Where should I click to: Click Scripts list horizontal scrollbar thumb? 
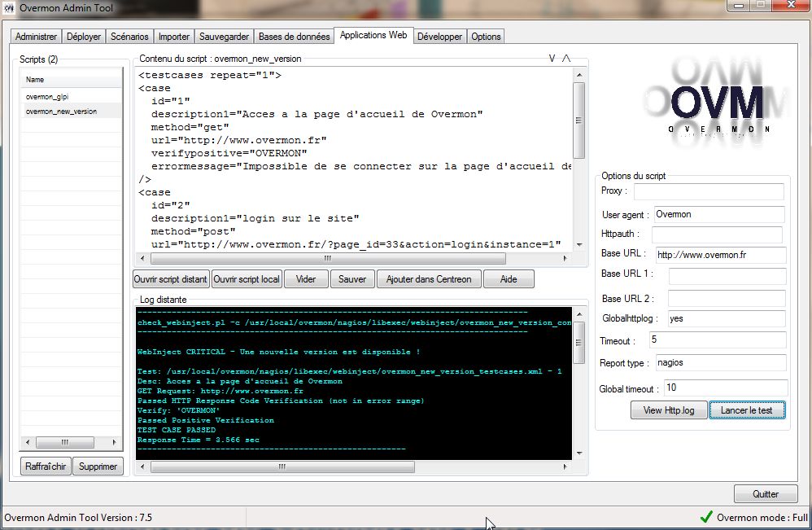(x=65, y=442)
